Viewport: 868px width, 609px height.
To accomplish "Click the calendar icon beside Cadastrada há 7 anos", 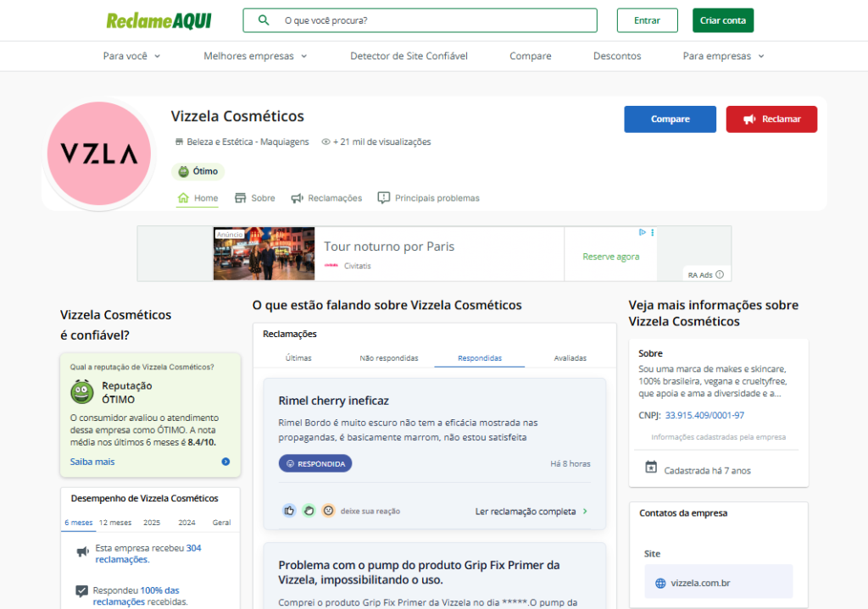I will click(x=651, y=468).
